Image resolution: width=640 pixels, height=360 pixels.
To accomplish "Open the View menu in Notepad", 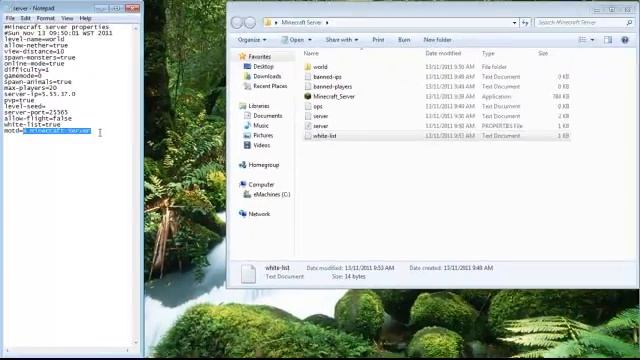I will pos(67,18).
